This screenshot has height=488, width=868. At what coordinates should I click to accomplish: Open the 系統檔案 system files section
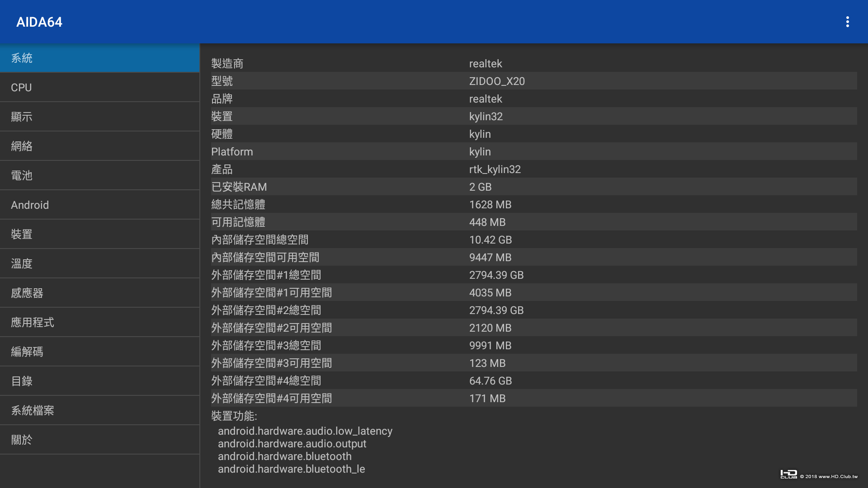click(99, 411)
